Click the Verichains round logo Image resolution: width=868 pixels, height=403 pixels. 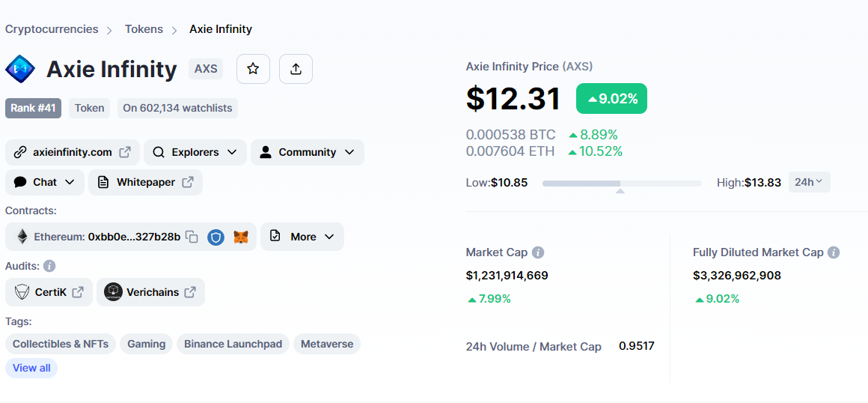click(x=113, y=292)
